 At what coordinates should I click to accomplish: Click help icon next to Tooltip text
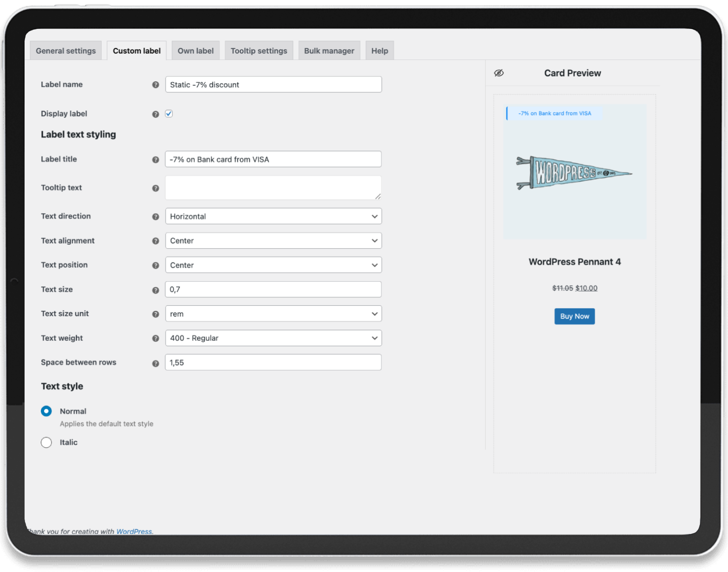[x=155, y=188]
